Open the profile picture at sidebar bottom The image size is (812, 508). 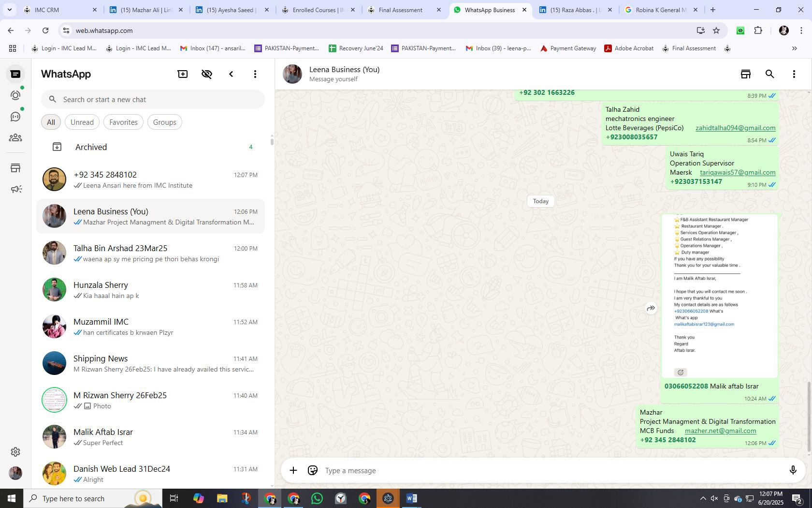(15, 473)
